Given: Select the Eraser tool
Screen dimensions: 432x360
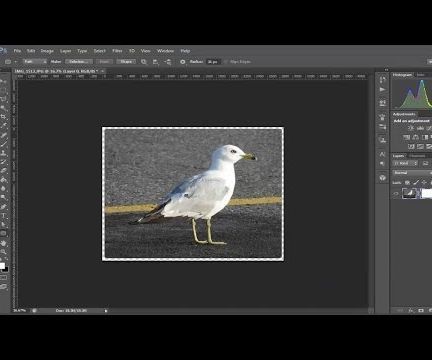Looking at the screenshot, I should tap(3, 171).
